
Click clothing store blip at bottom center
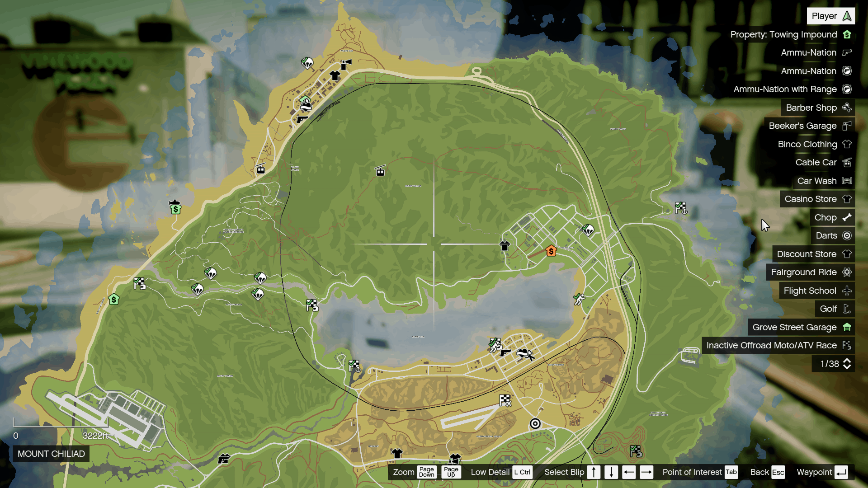(x=397, y=453)
